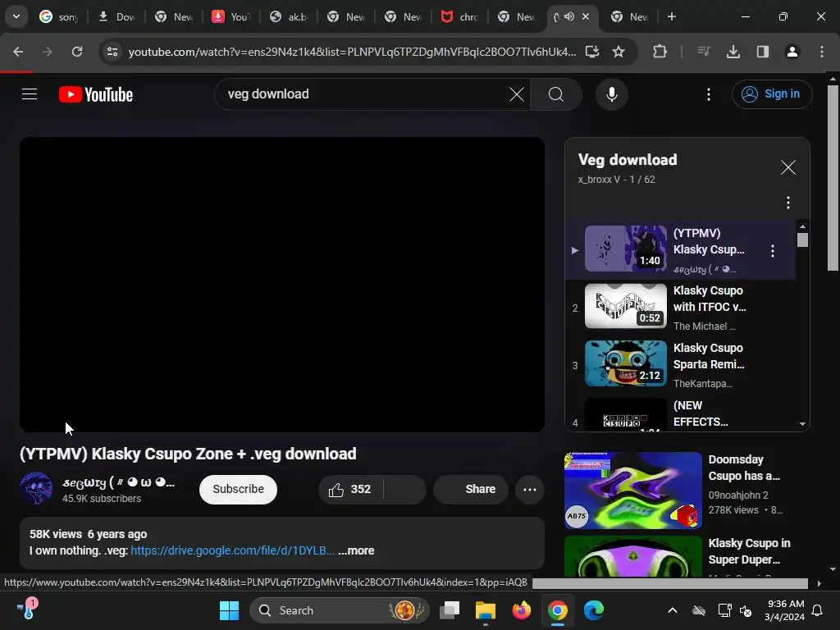Open YouTube settings three-dot menu
Screen dimensions: 840x630
(708, 94)
